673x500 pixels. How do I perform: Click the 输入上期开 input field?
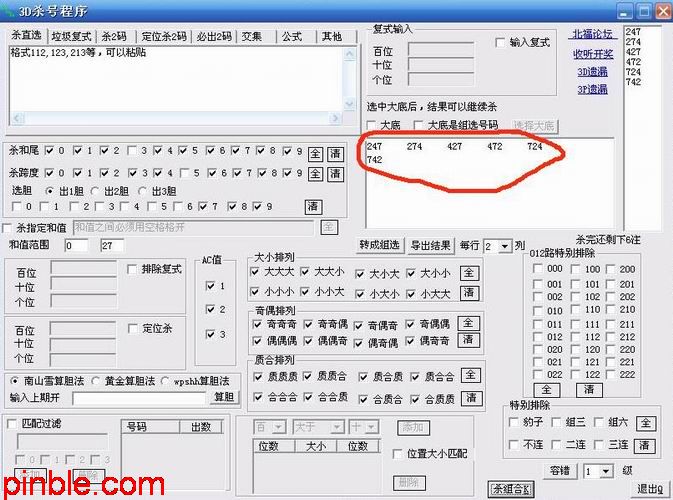point(138,398)
